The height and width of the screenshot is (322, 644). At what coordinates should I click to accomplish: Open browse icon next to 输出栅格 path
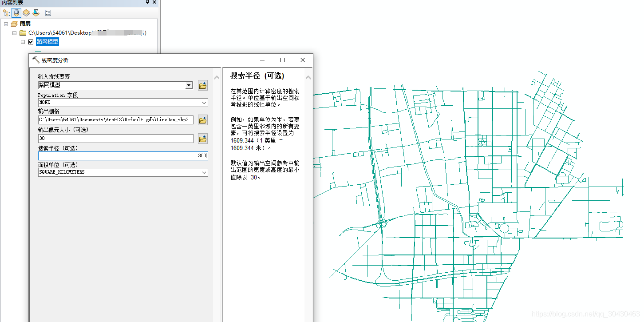click(x=202, y=119)
